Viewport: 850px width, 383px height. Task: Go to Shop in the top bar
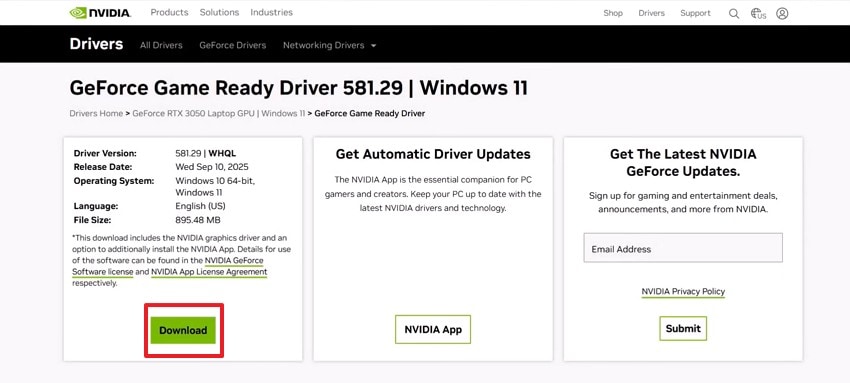pyautogui.click(x=613, y=13)
